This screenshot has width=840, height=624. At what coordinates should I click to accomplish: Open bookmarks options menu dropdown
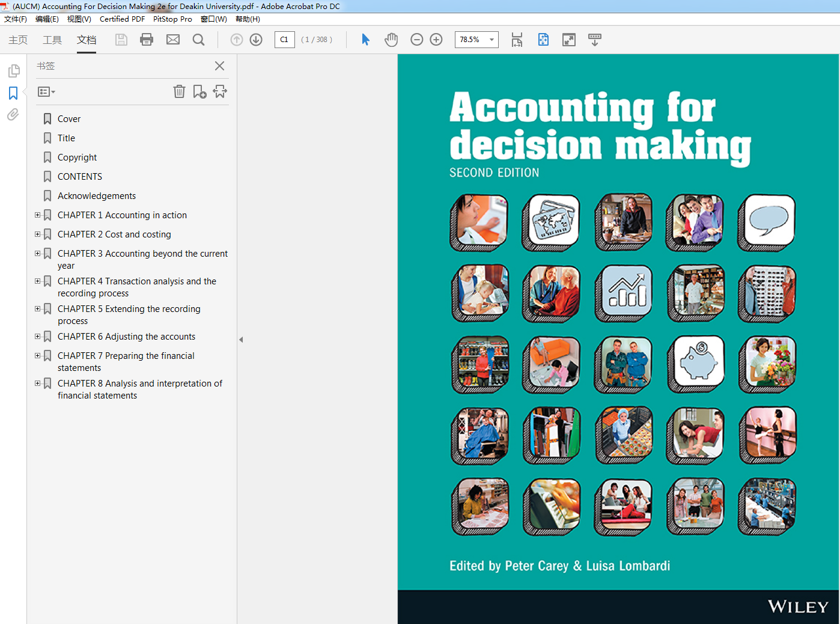[46, 92]
